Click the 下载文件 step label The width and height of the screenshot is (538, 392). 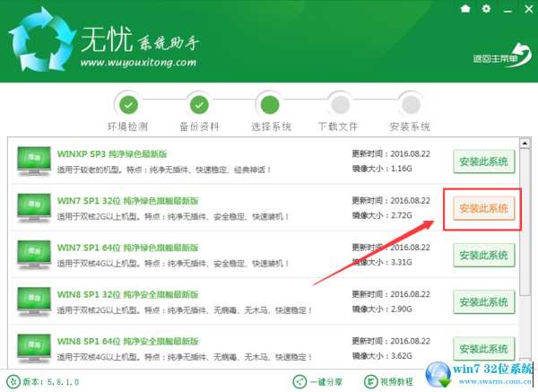[338, 126]
